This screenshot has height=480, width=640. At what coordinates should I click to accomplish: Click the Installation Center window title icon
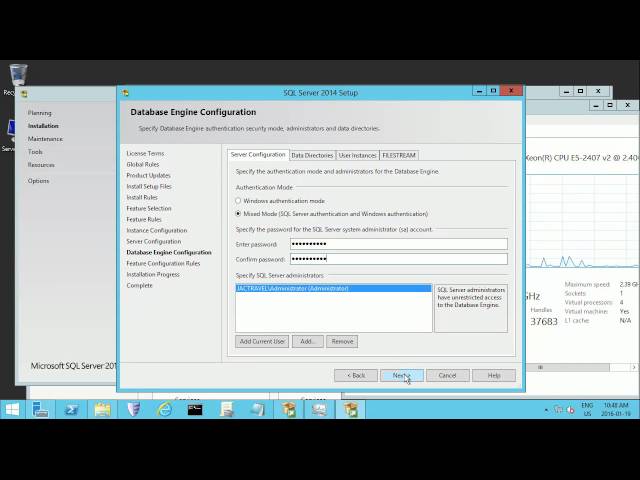coord(24,94)
